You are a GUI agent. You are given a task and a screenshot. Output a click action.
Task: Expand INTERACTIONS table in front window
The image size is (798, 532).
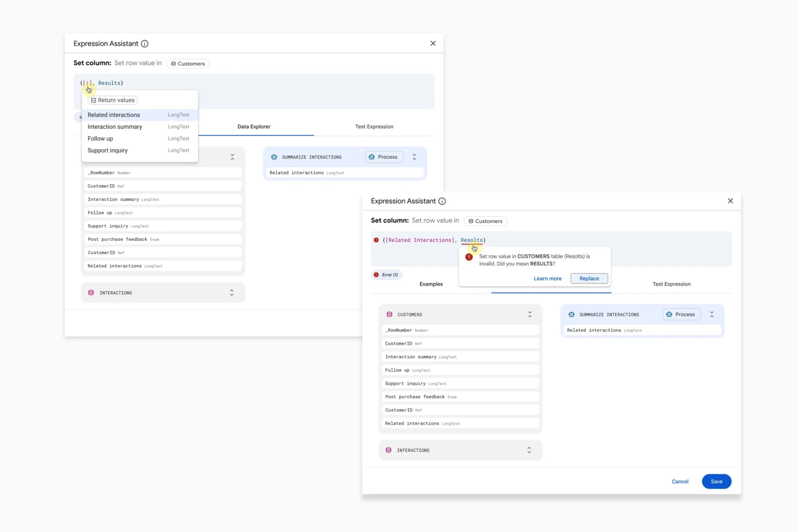point(529,450)
